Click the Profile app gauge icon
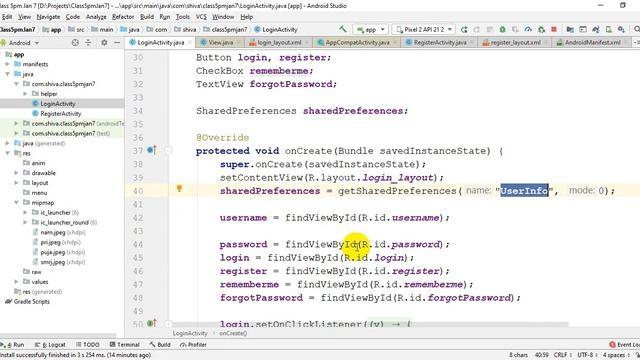The width and height of the screenshot is (640, 360). [x=528, y=29]
